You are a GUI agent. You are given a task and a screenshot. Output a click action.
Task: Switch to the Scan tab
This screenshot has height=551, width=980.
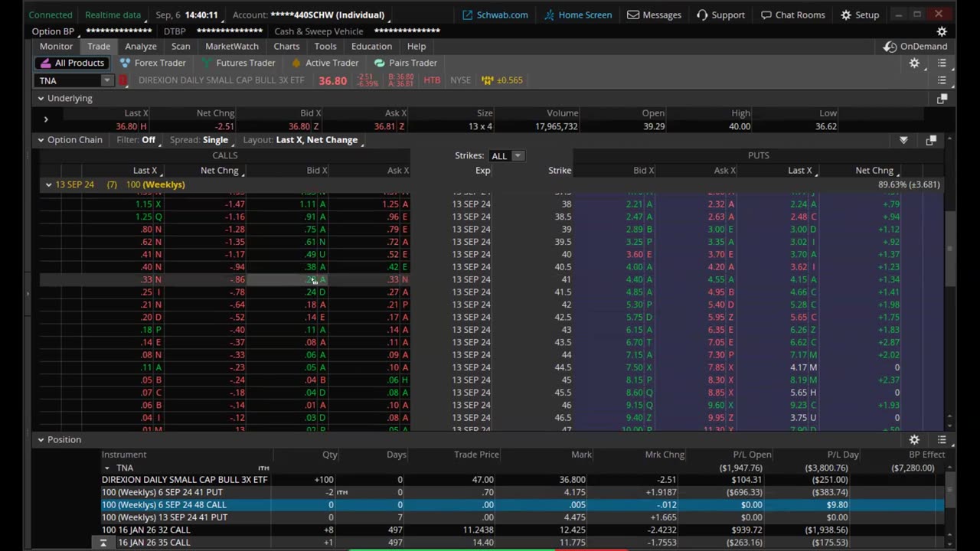[181, 46]
